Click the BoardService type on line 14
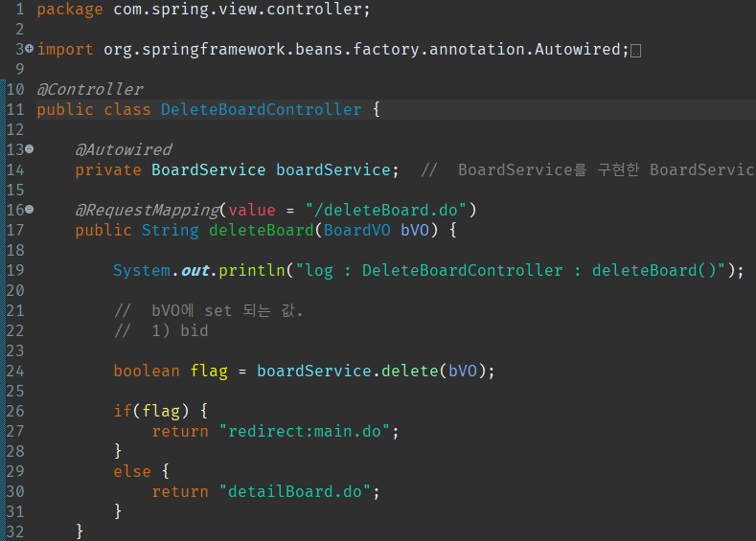The width and height of the screenshot is (756, 541). point(208,169)
